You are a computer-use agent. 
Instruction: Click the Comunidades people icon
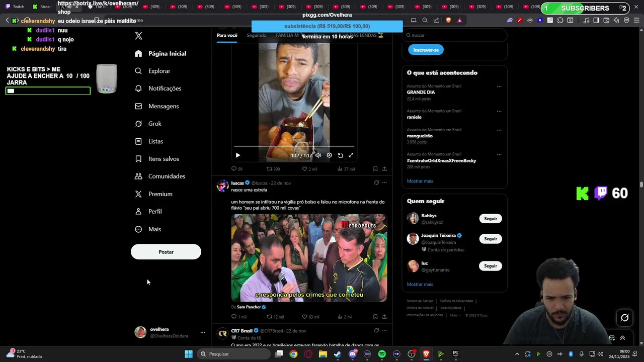[x=138, y=176]
